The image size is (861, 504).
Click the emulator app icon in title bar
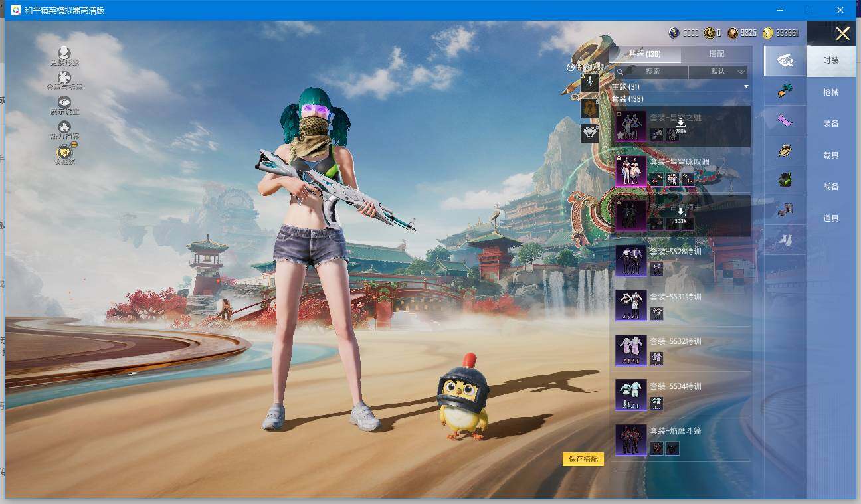(16, 11)
